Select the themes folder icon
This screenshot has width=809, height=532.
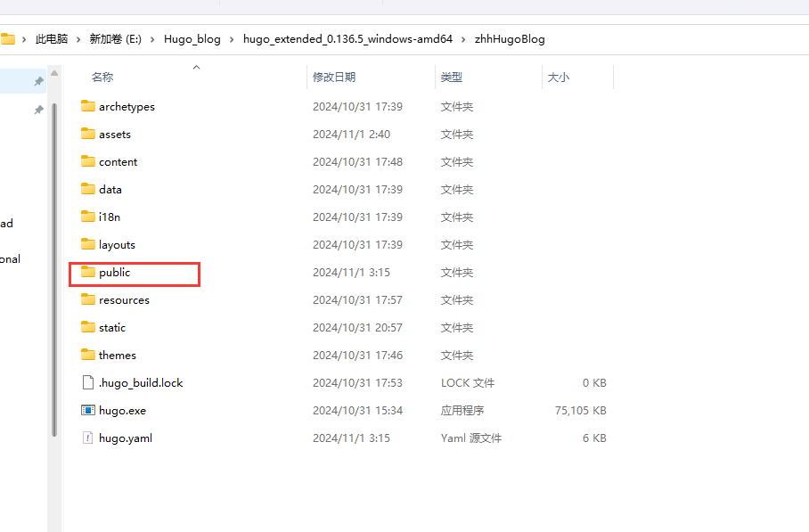(87, 355)
